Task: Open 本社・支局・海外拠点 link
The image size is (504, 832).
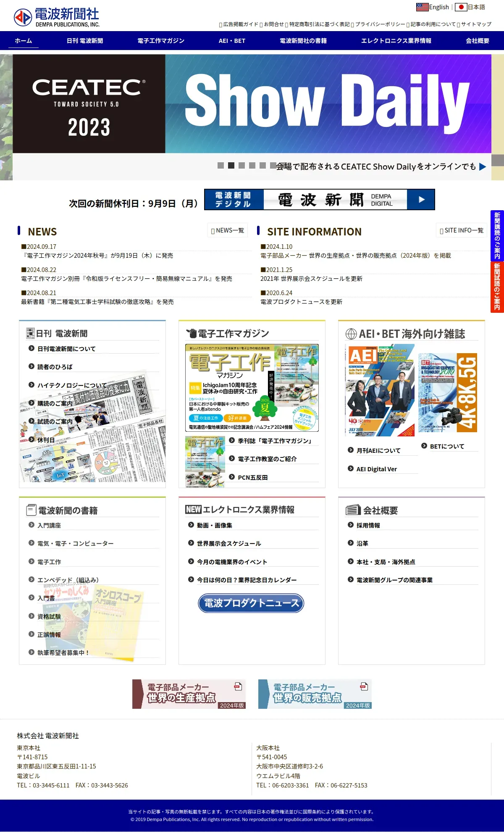Action: pos(386,562)
